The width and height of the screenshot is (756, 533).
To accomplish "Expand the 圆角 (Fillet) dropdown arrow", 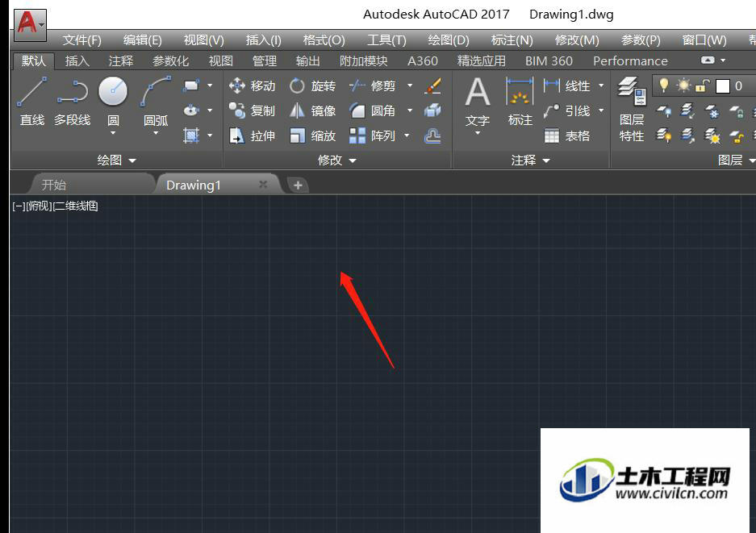I will (x=410, y=110).
